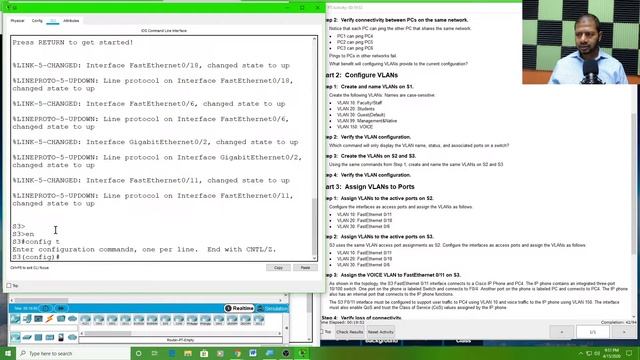Select the Miscellaneous devices category icon

pyautogui.click(x=61, y=319)
